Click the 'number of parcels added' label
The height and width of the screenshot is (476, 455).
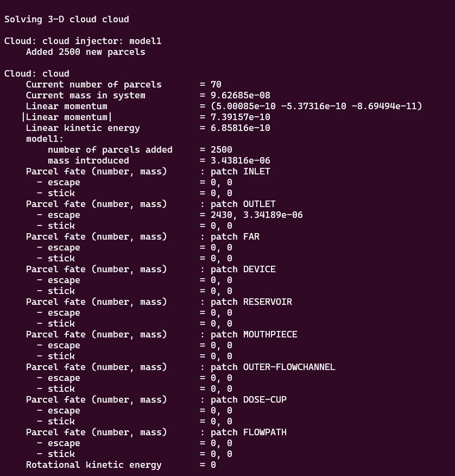pyautogui.click(x=110, y=150)
